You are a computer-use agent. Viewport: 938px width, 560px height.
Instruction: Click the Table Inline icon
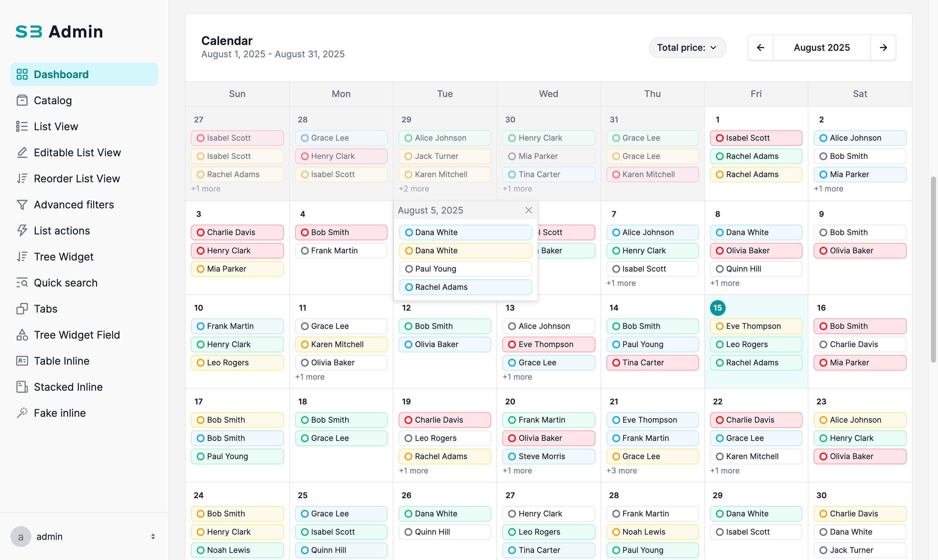tap(22, 361)
